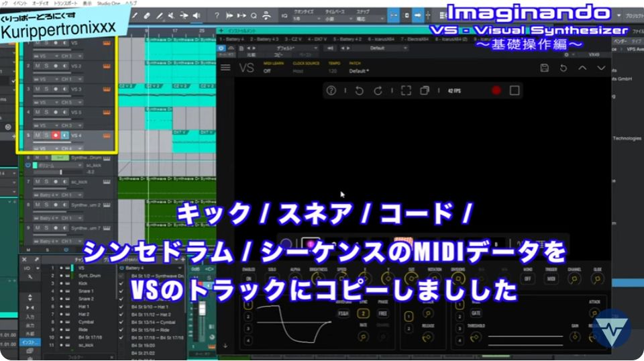
Task: Click the VS plugin save patch icon
Action: coord(545,68)
